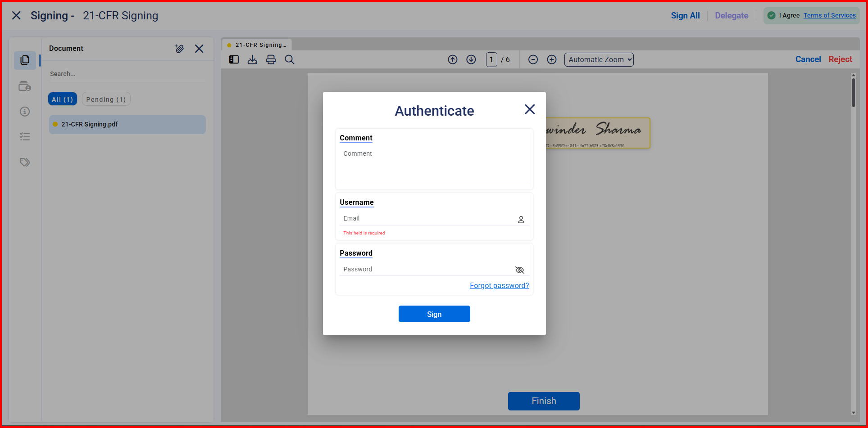Toggle password visibility eye icon
This screenshot has width=868, height=428.
[x=520, y=270]
